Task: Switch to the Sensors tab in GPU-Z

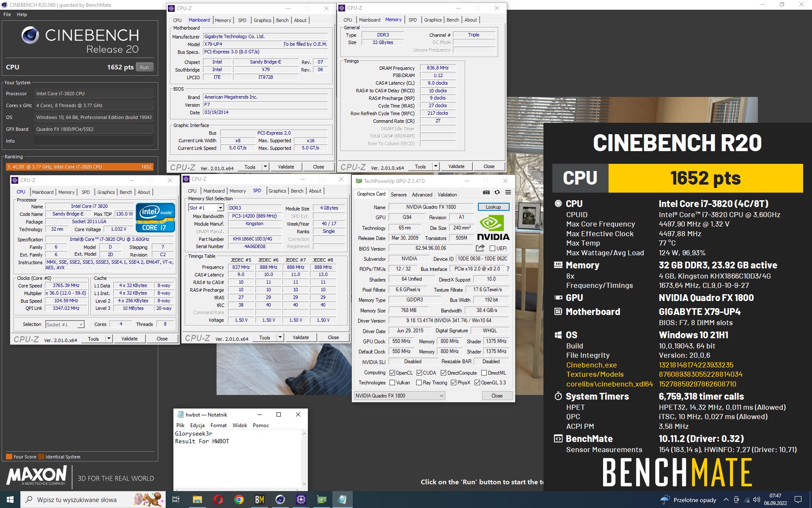Action: click(x=398, y=195)
